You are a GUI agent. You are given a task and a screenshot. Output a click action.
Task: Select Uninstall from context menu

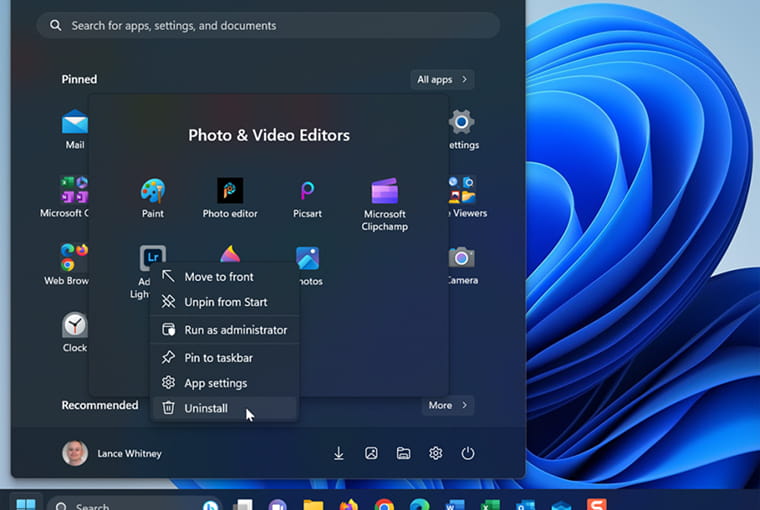[x=206, y=408]
